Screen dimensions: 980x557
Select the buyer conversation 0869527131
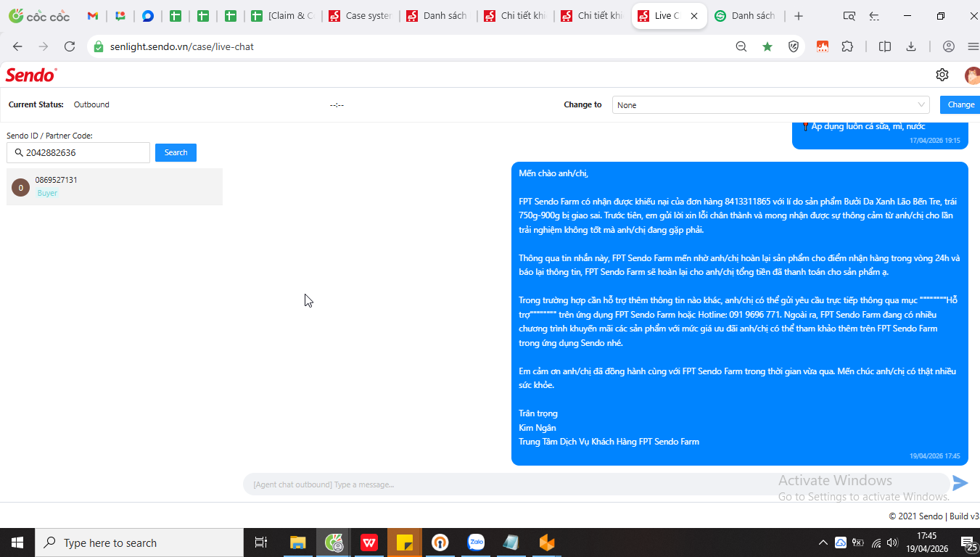pos(115,186)
